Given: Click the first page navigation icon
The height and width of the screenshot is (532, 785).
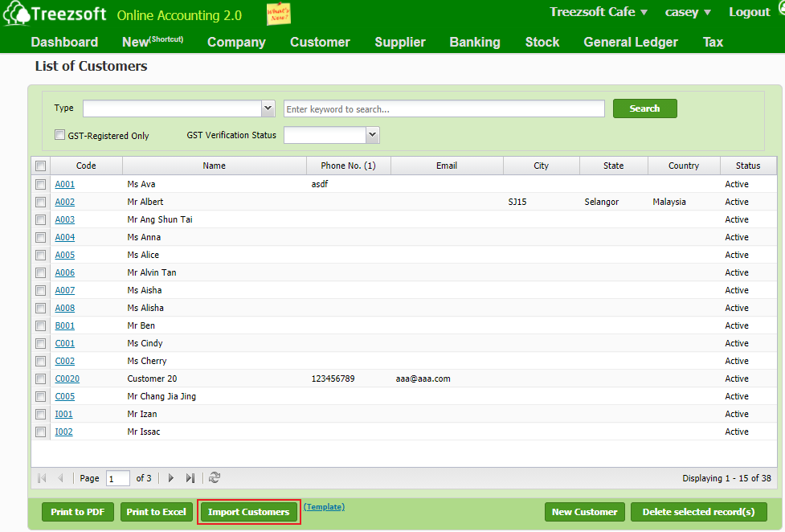Looking at the screenshot, I should point(41,477).
